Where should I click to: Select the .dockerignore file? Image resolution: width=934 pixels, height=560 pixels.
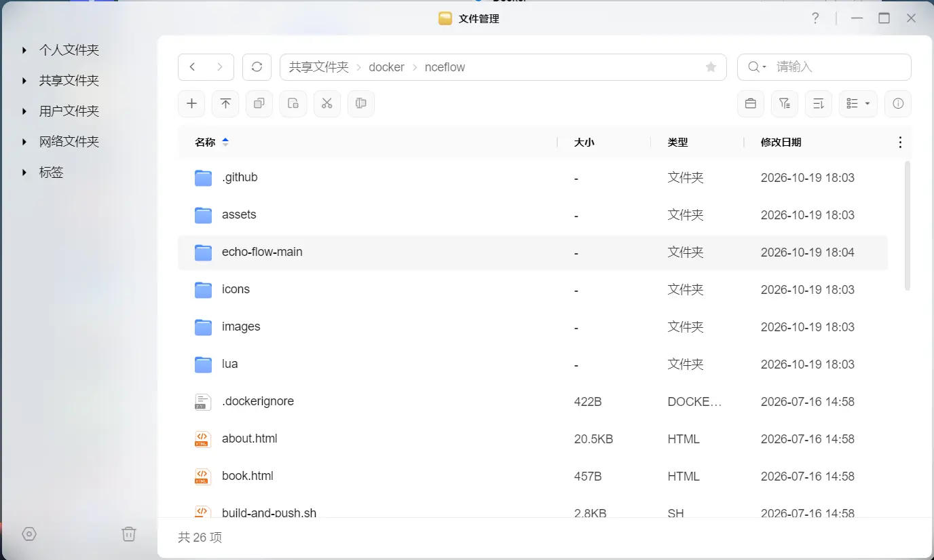(533, 402)
